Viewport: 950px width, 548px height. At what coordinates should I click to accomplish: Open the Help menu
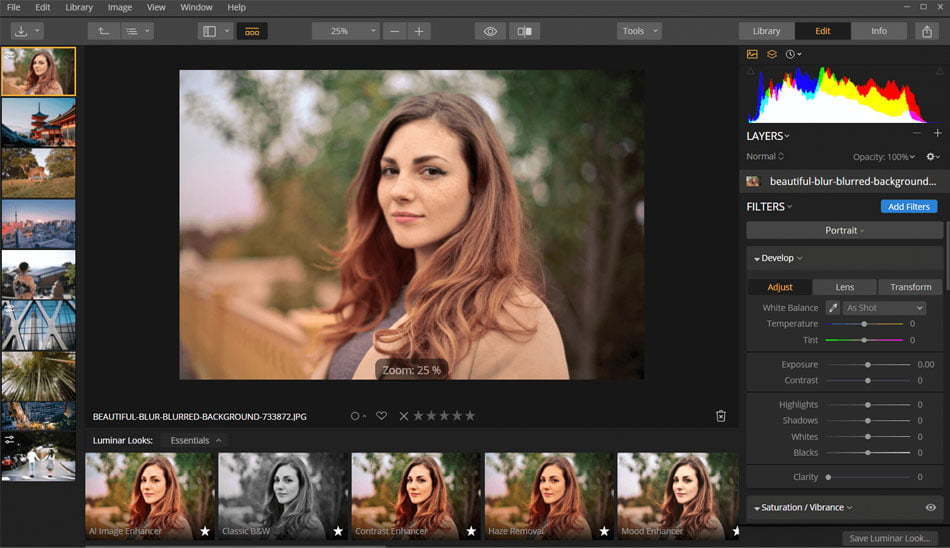tap(236, 7)
